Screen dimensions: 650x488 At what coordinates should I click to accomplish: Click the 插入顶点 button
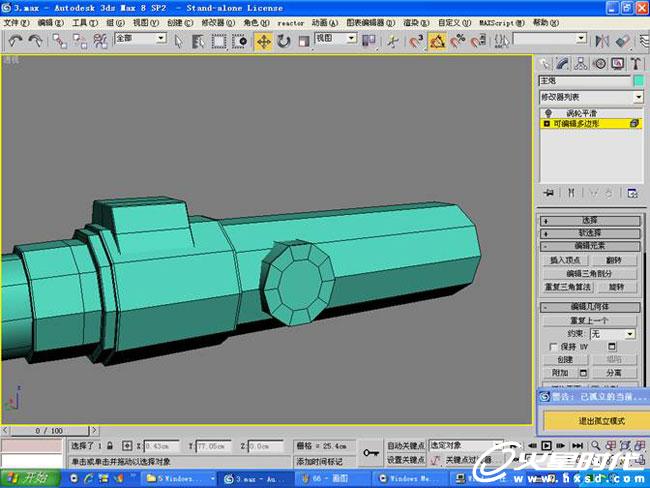[x=565, y=260]
